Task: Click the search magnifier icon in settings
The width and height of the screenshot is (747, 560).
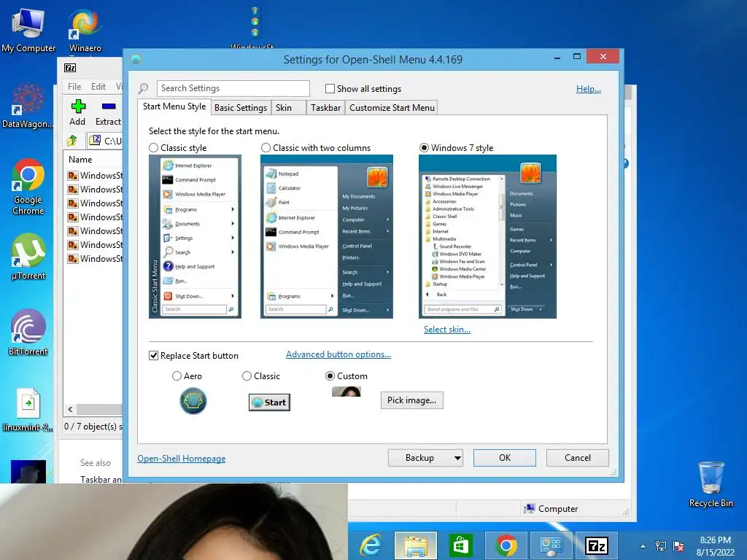Action: coord(143,88)
